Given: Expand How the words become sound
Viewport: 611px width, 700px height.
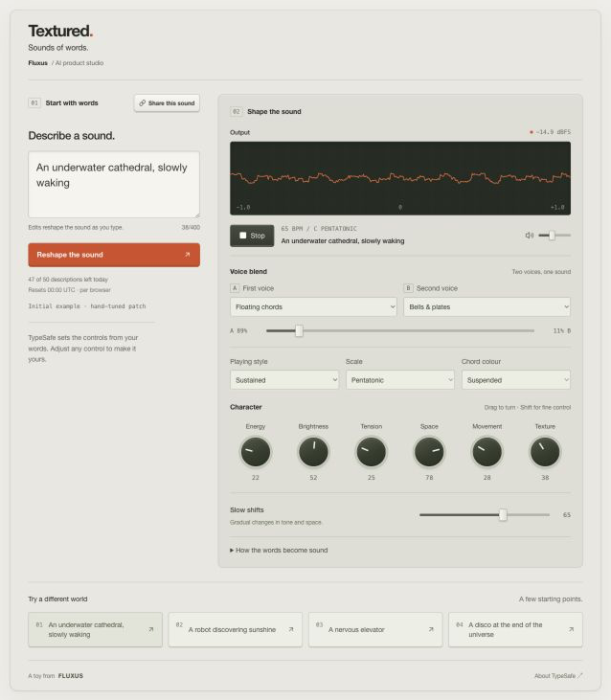Looking at the screenshot, I should pyautogui.click(x=279, y=551).
